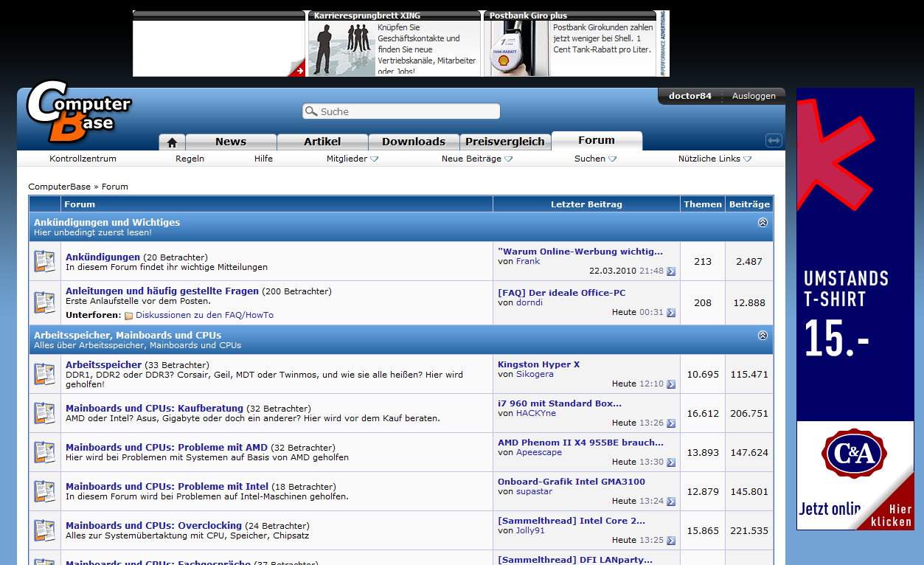View profile of user HACKYne
The width and height of the screenshot is (924, 565).
[536, 413]
